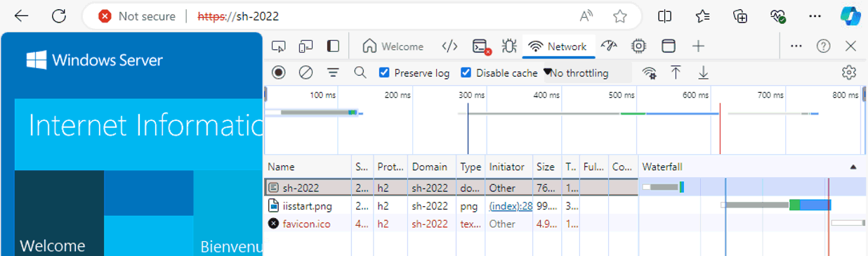
Task: Toggle device emulation mode
Action: tap(305, 46)
